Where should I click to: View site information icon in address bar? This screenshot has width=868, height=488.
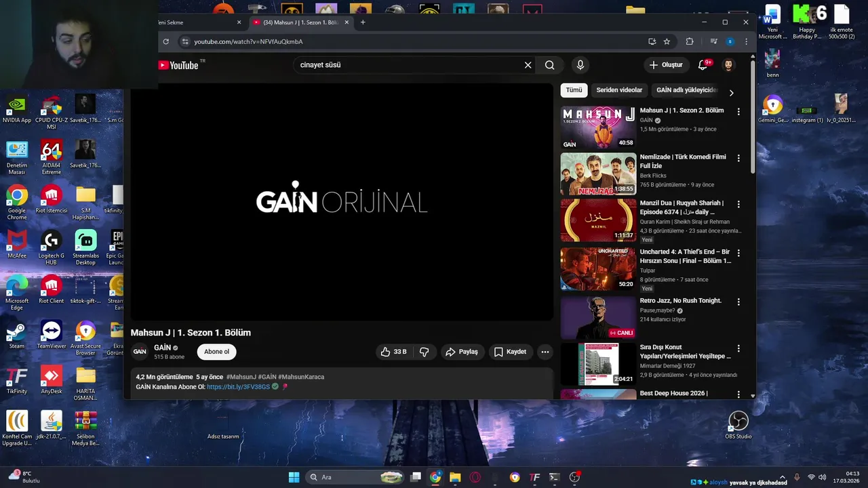[184, 41]
